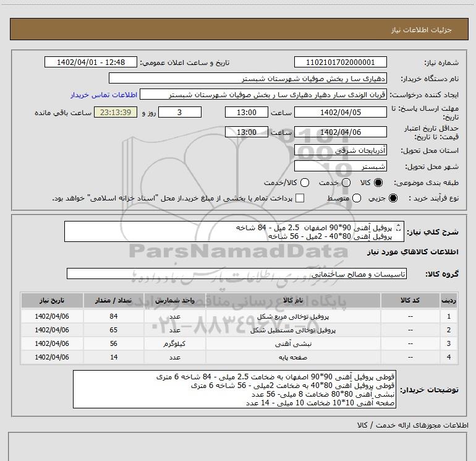
Task: Click the delivery city field شبستر
Action: pos(340,166)
